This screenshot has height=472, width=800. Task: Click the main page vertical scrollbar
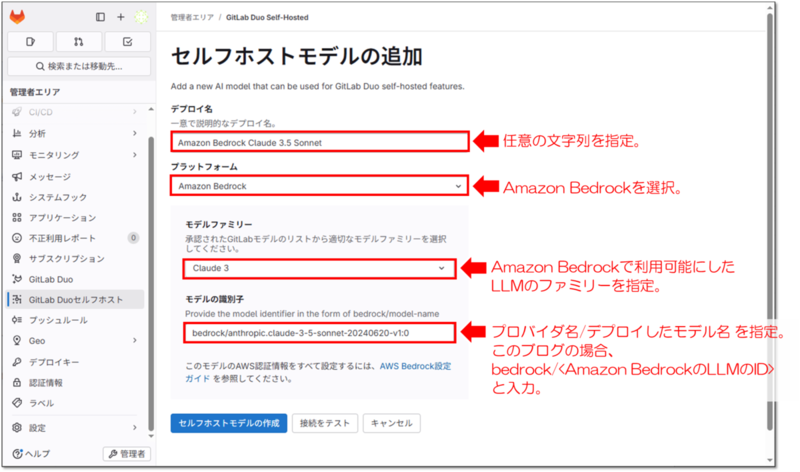(770, 219)
